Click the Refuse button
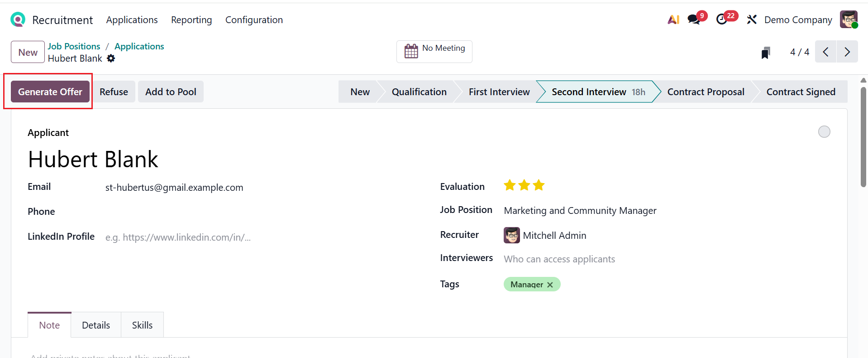Screen dimensions: 868x358 coord(114,92)
